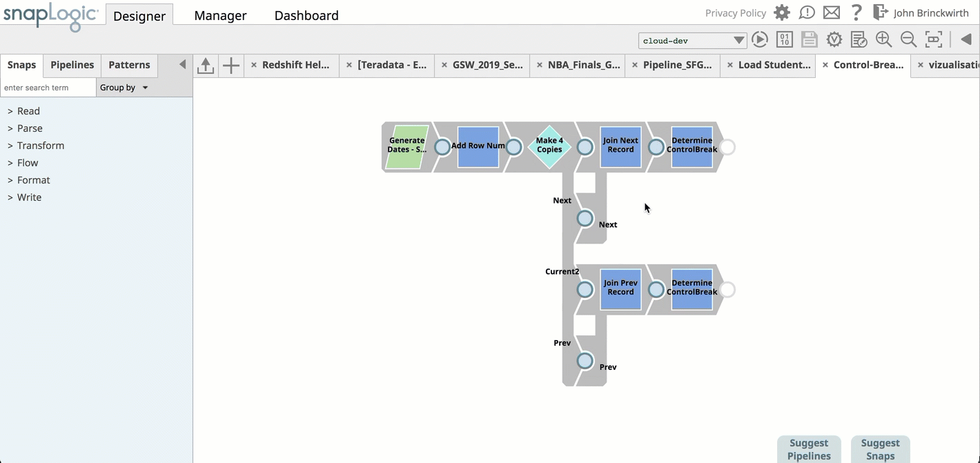Click the snap search term field

click(x=48, y=88)
